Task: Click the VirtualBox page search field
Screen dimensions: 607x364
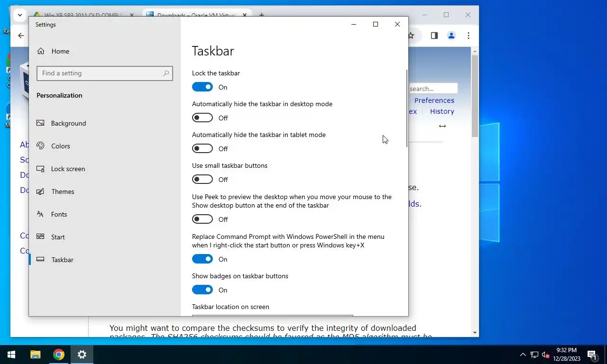Action: pos(433,89)
